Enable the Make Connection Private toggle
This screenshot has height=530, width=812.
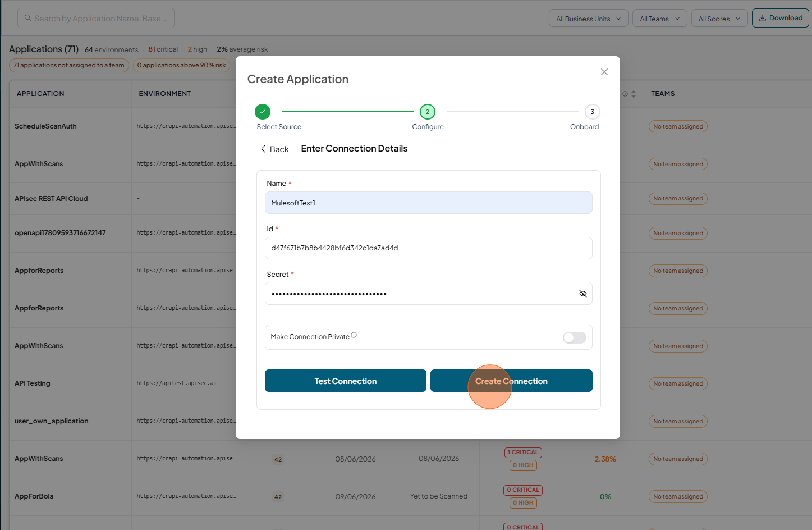(575, 337)
